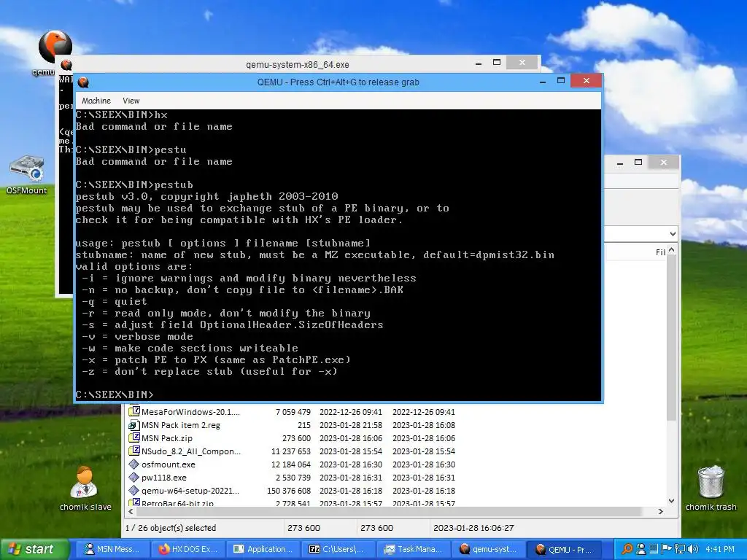747x560 pixels.
Task: Switch to 7-Zip C:\Users taskbar button
Action: 338,549
